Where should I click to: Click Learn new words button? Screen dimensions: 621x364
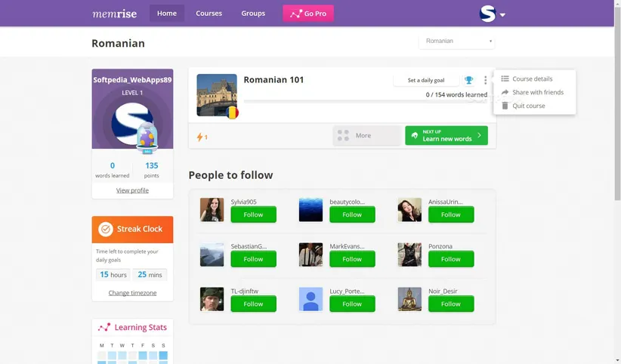coord(446,135)
